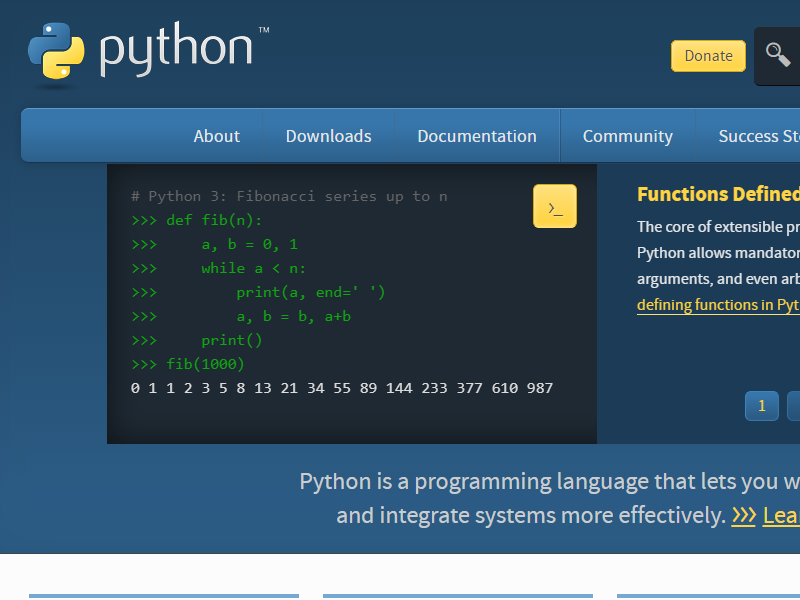800x600 pixels.
Task: Click the Donate button
Action: 708,56
